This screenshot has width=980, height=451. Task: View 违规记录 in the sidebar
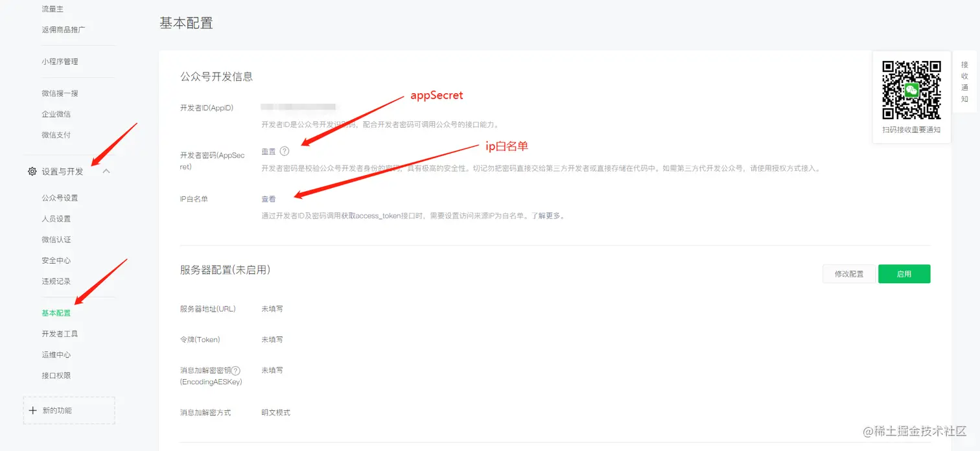click(56, 281)
